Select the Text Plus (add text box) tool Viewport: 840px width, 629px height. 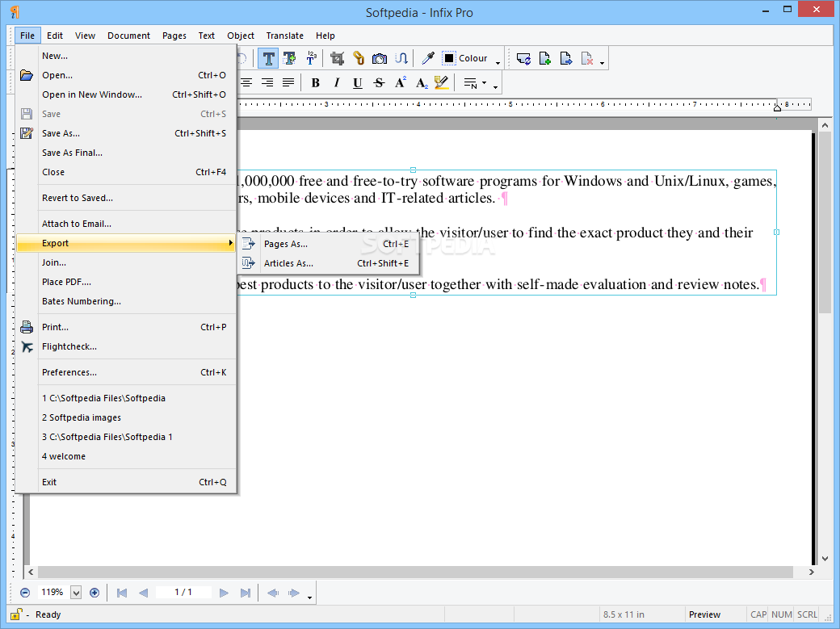tap(289, 58)
